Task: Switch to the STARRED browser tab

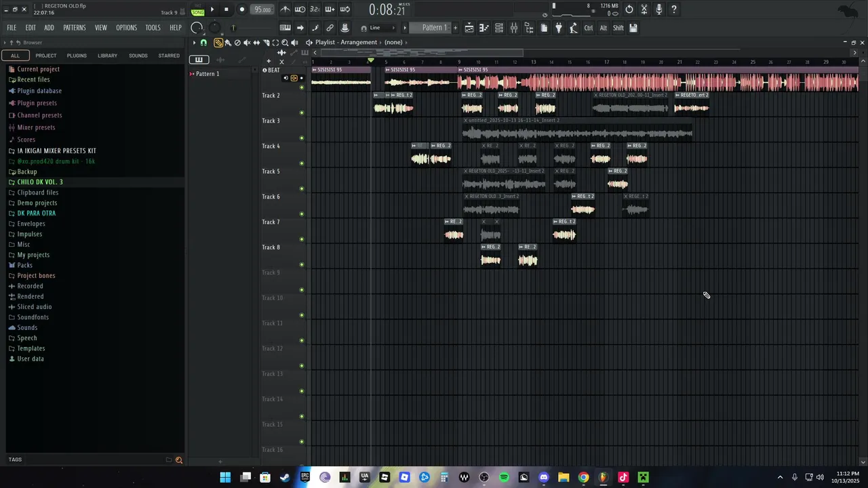Action: (x=169, y=56)
